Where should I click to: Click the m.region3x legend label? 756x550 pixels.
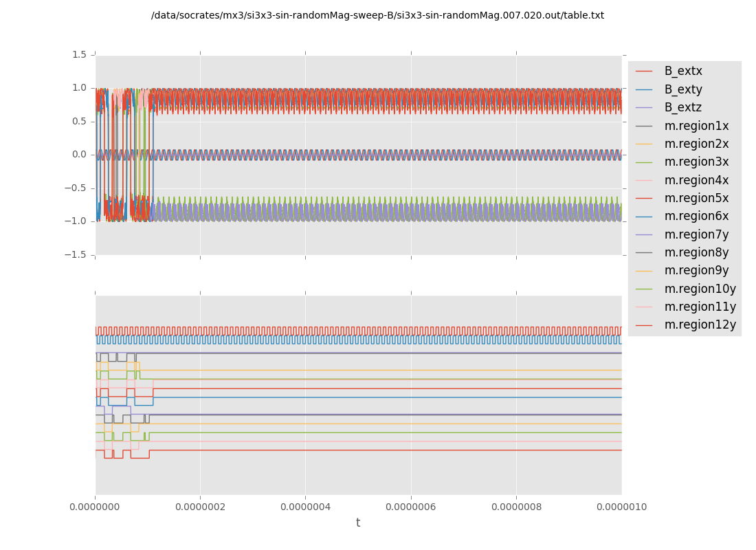tap(696, 162)
